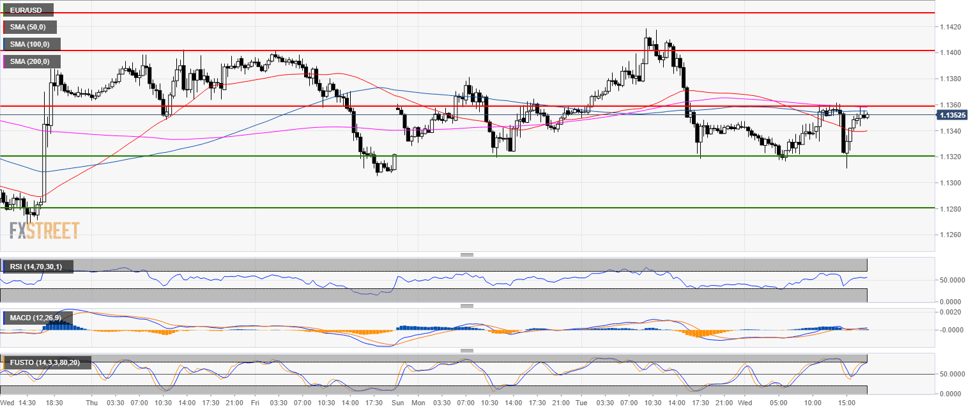
Task: Click the FUSTO (14,3,3,80,20) indicator label
Action: click(47, 362)
